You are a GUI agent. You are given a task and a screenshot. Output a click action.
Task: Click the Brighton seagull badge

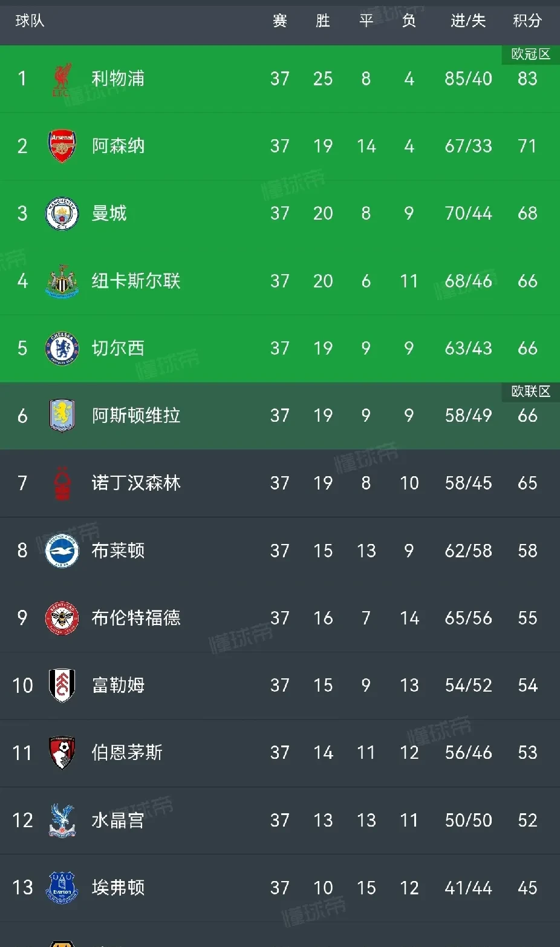[x=62, y=551]
